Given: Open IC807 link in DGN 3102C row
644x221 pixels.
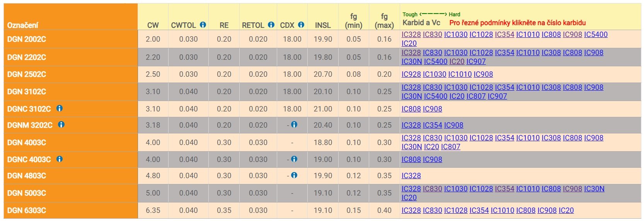Looking at the screenshot, I should click(476, 96).
